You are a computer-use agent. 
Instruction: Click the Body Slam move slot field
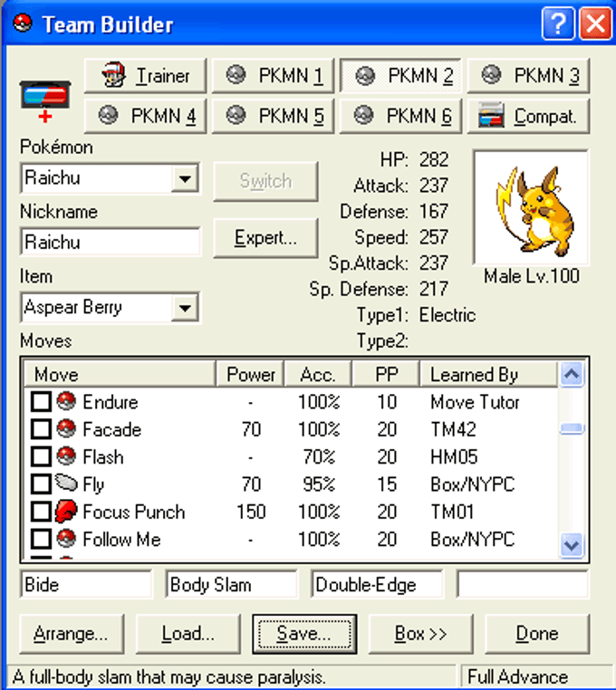[x=232, y=585]
